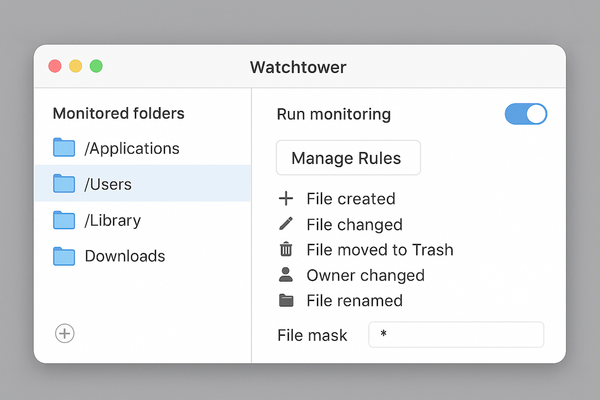Click the trash can icon
The width and height of the screenshot is (600, 400).
point(286,250)
